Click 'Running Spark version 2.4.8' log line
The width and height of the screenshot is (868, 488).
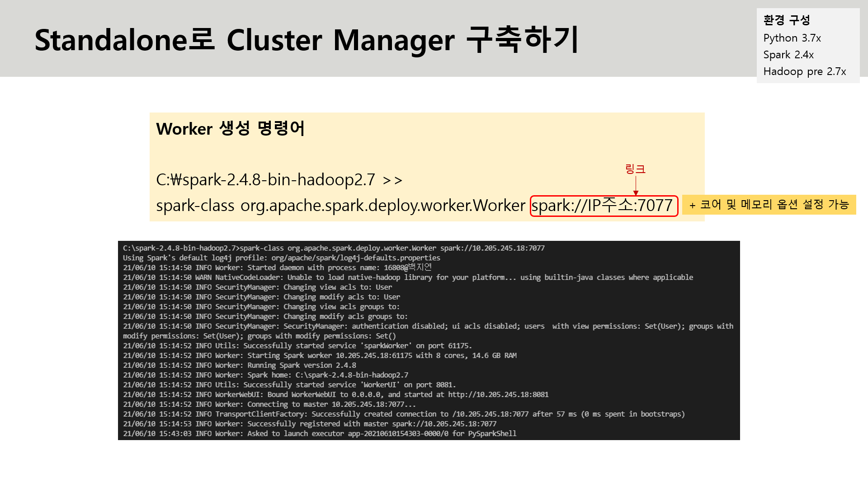pos(240,365)
